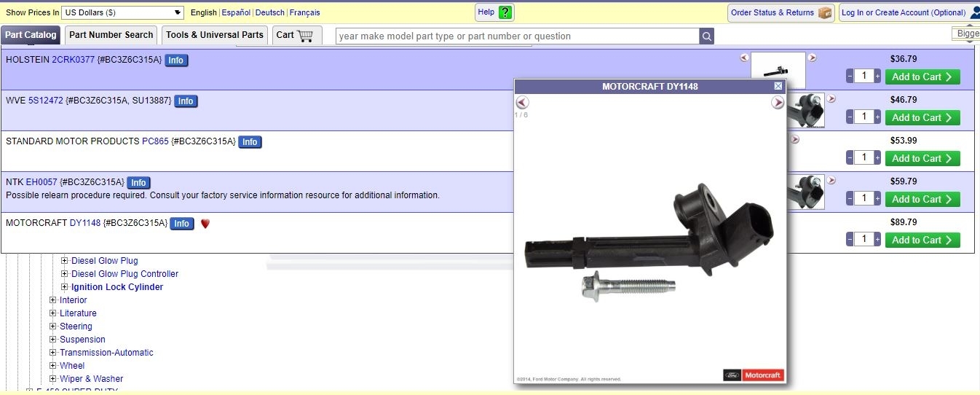Open Info for WVE 5S12472
This screenshot has width=980, height=395.
[186, 101]
